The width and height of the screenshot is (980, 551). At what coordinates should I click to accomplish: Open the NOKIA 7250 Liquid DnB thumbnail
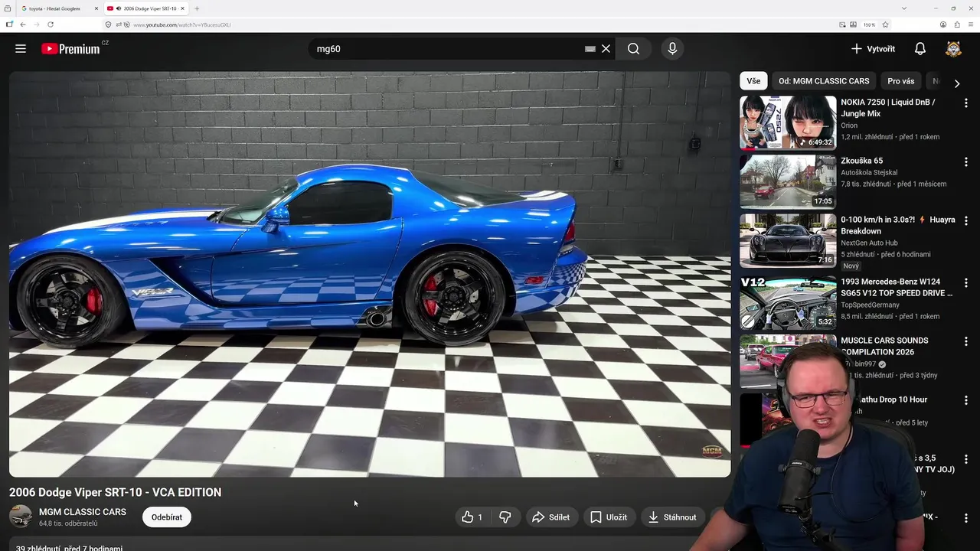788,122
